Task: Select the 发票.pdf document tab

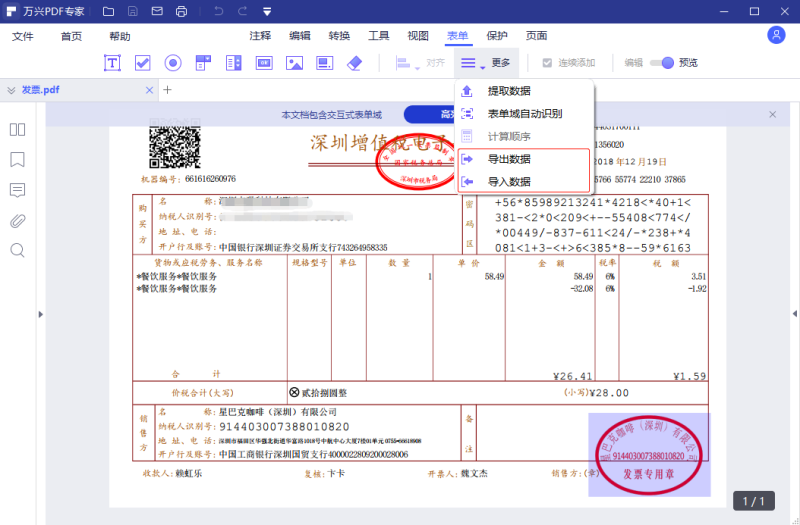Action: 80,90
